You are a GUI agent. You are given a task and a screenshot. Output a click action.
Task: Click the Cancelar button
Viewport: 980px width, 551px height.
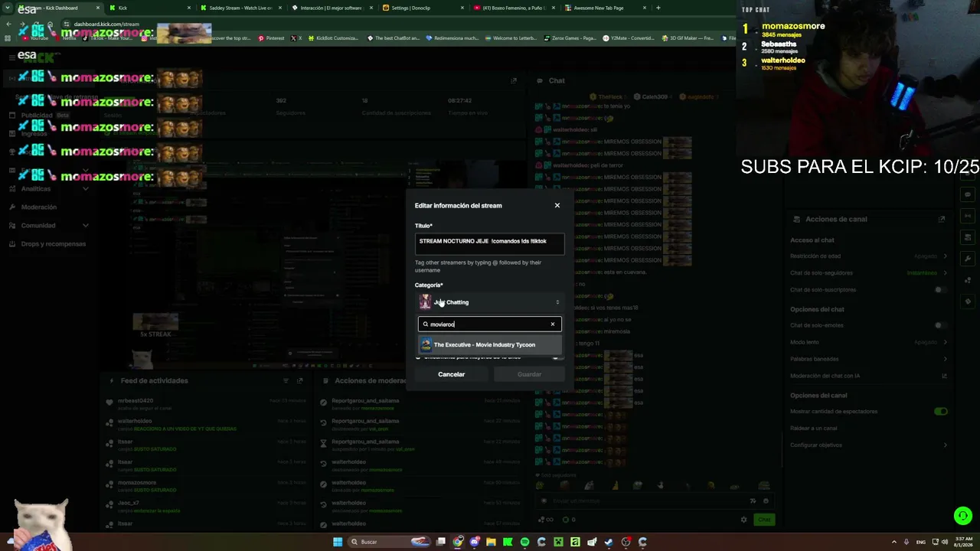pos(452,374)
